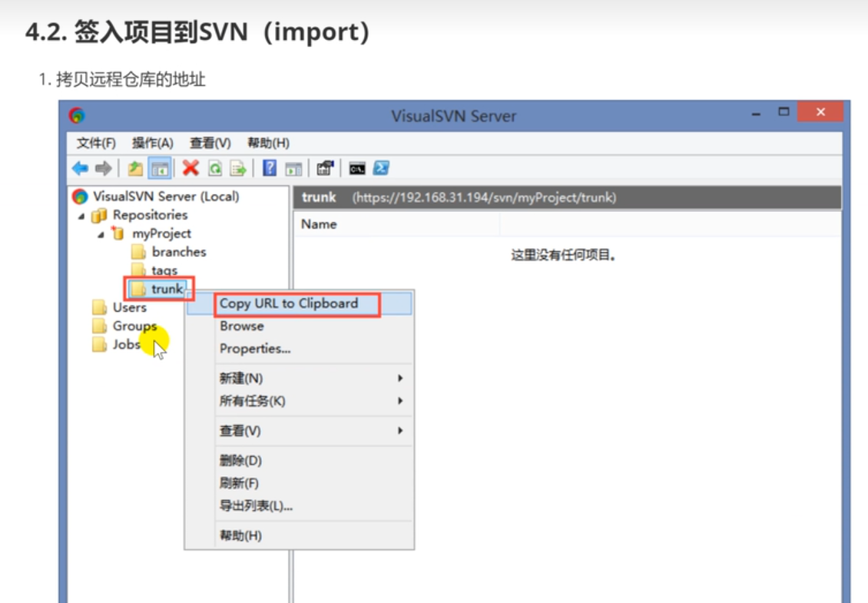The height and width of the screenshot is (603, 868).
Task: Minimize the VisualSVN Server window
Action: click(x=756, y=113)
